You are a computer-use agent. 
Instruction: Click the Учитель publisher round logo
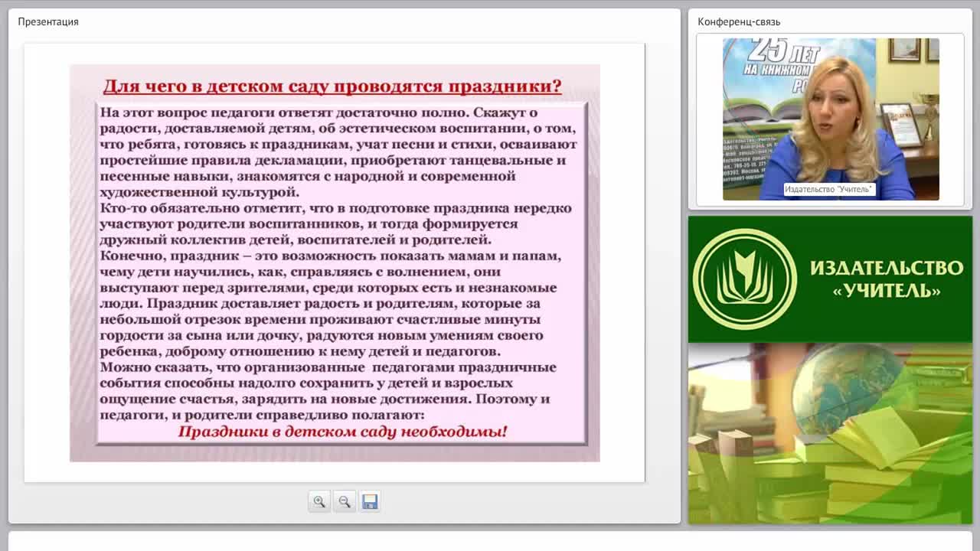pos(745,279)
